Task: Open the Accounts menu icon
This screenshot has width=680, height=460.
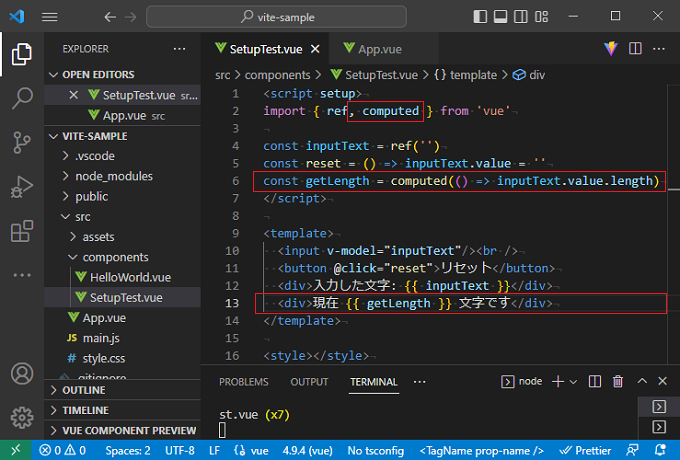Action: point(22,373)
